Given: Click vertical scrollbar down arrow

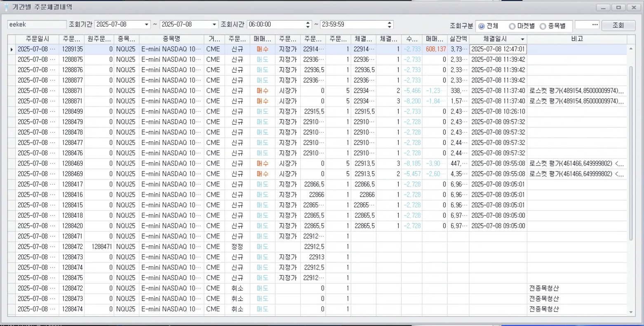Looking at the screenshot, I should coord(630,312).
